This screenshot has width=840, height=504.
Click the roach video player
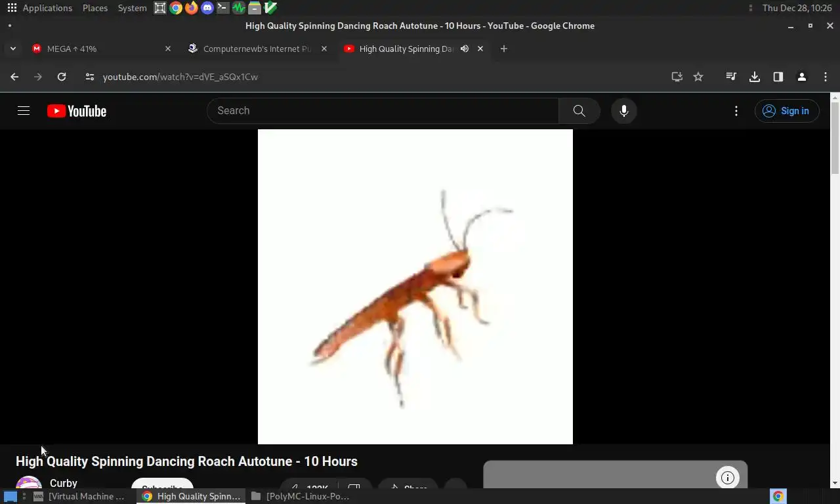[x=415, y=287]
